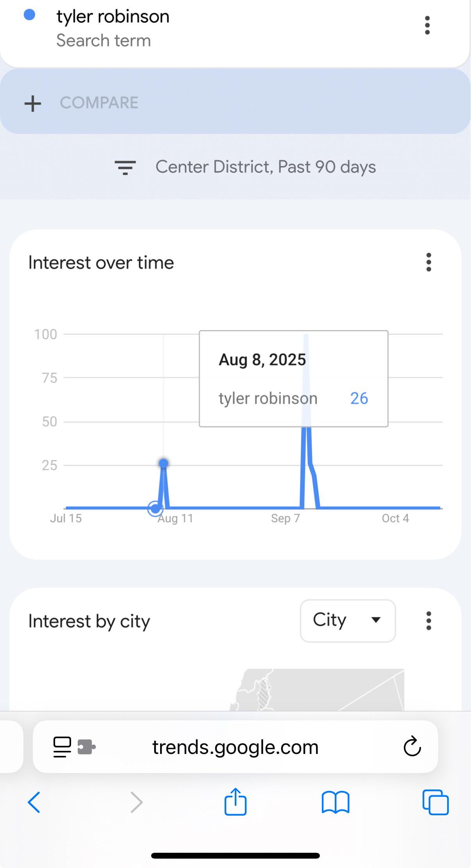Viewport: 471px width, 868px height.
Task: Open Interest by city more options
Action: pos(428,621)
